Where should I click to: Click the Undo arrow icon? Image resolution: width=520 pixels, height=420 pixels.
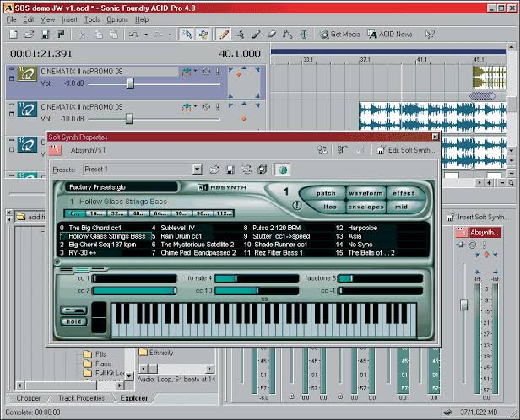(133, 34)
